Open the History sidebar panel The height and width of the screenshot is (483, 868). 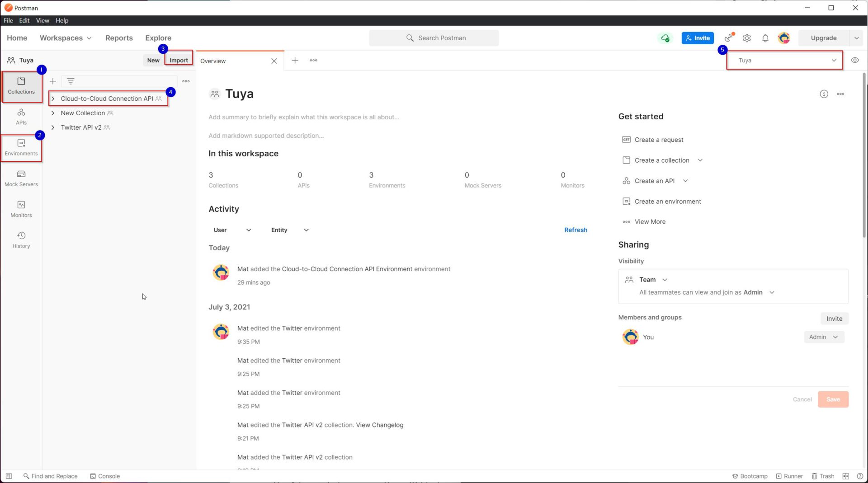tap(21, 239)
